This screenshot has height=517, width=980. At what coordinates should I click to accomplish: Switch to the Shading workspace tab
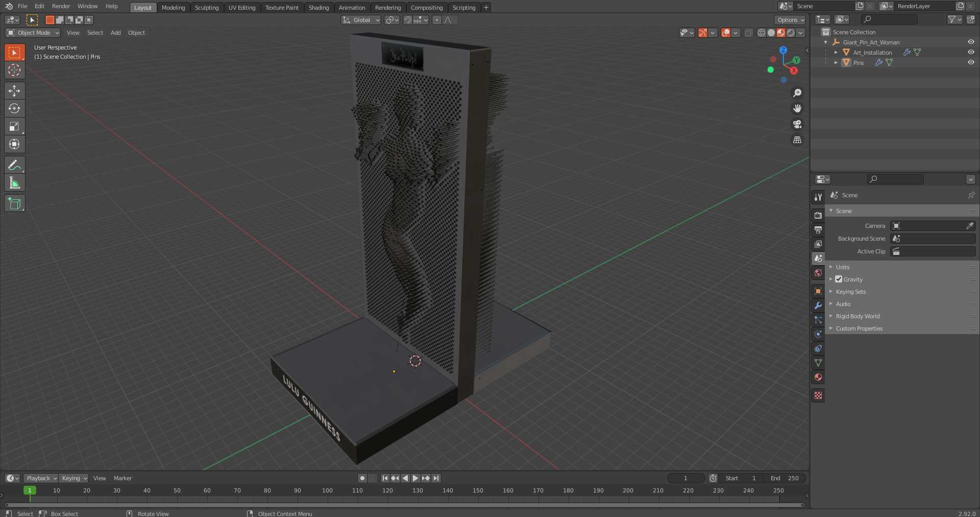coord(318,8)
